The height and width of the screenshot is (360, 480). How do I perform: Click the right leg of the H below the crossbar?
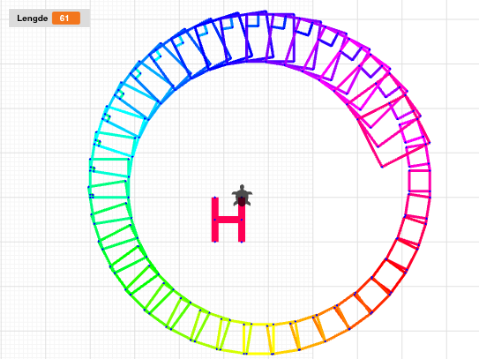(x=242, y=233)
